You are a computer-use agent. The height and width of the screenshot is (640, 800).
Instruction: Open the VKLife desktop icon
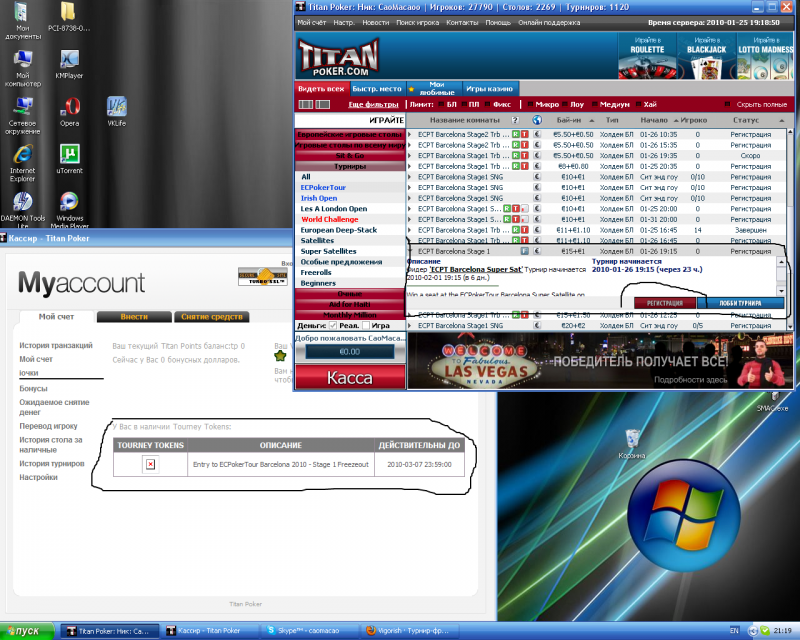[x=116, y=112]
